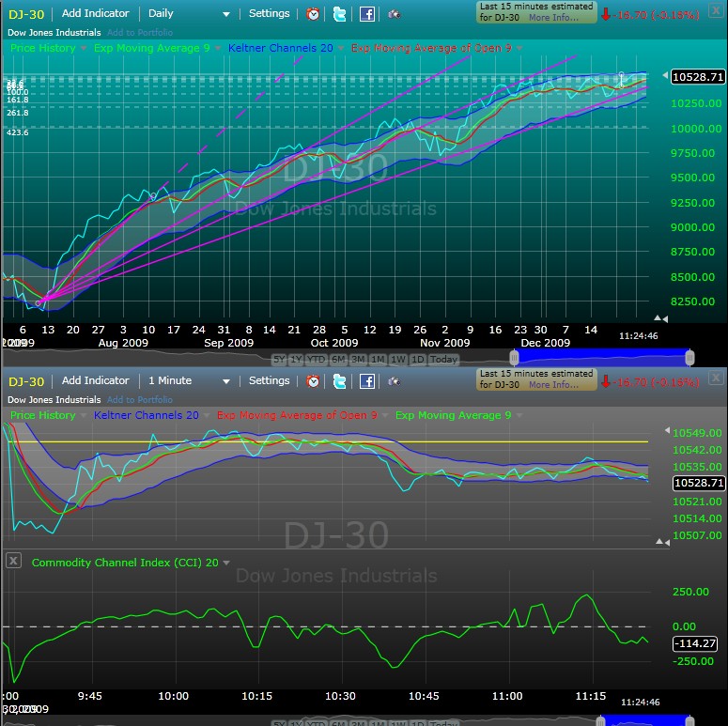The image size is (728, 726).
Task: Click the 423.6 Fibonacci level label
Action: [18, 132]
